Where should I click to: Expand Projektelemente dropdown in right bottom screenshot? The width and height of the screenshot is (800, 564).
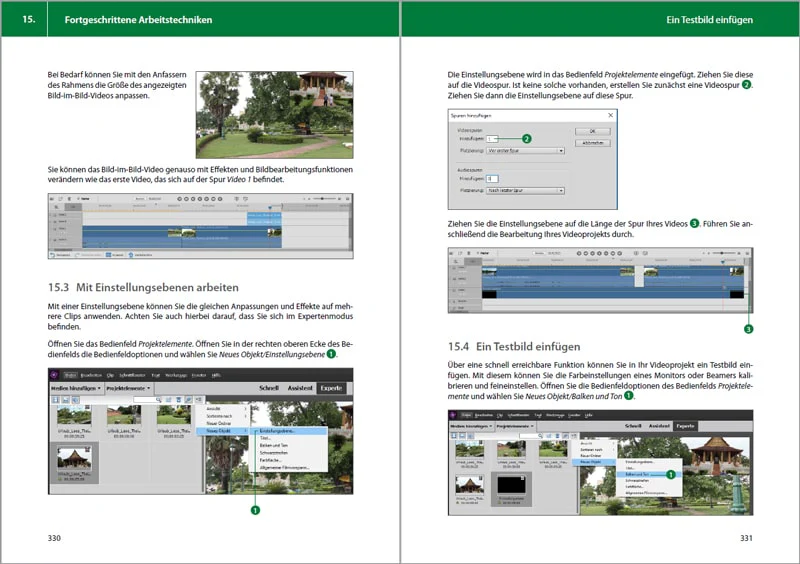(x=515, y=426)
